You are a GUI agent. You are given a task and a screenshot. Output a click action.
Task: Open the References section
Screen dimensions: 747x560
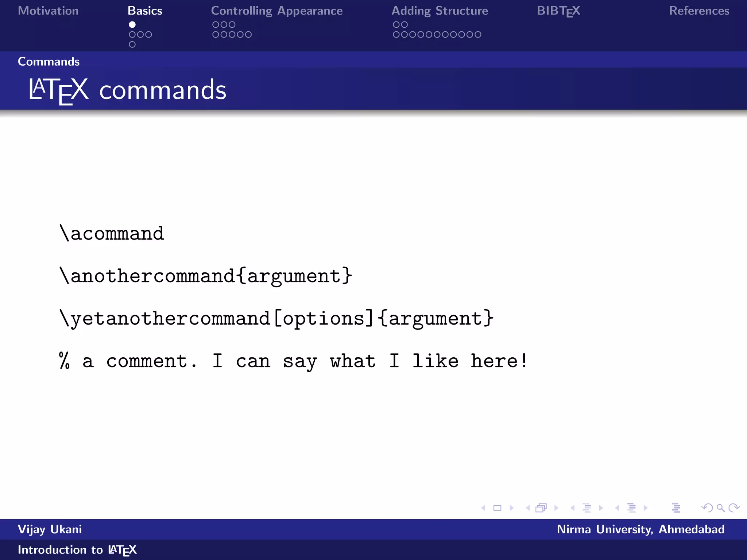pos(699,11)
